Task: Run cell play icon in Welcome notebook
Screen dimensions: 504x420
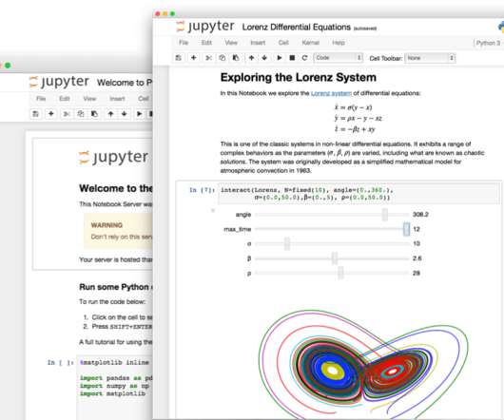Action: 139,114
